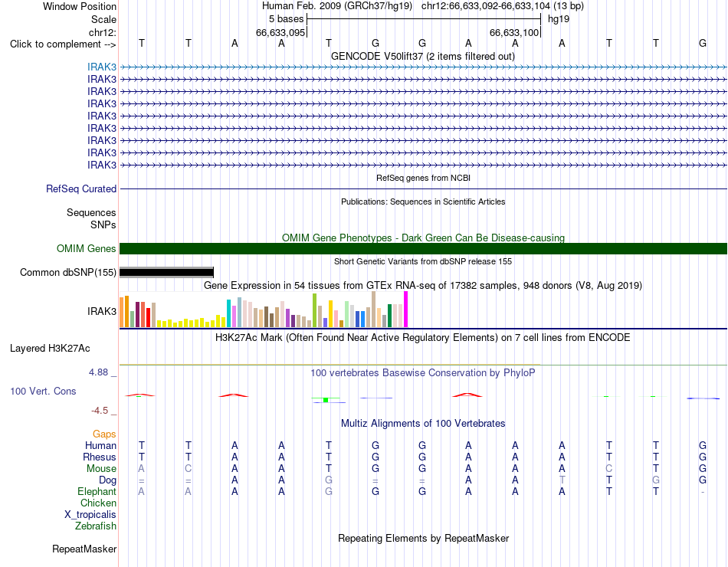This screenshot has height=567, width=728.
Task: Click the 100 Vert. Cons track label
Action: point(43,391)
